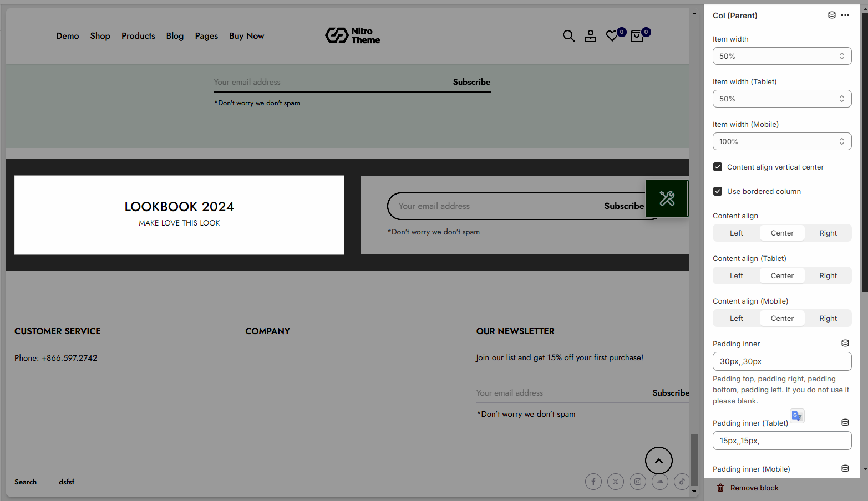Click the rounded Your email address field
This screenshot has height=501, width=868.
tap(494, 206)
